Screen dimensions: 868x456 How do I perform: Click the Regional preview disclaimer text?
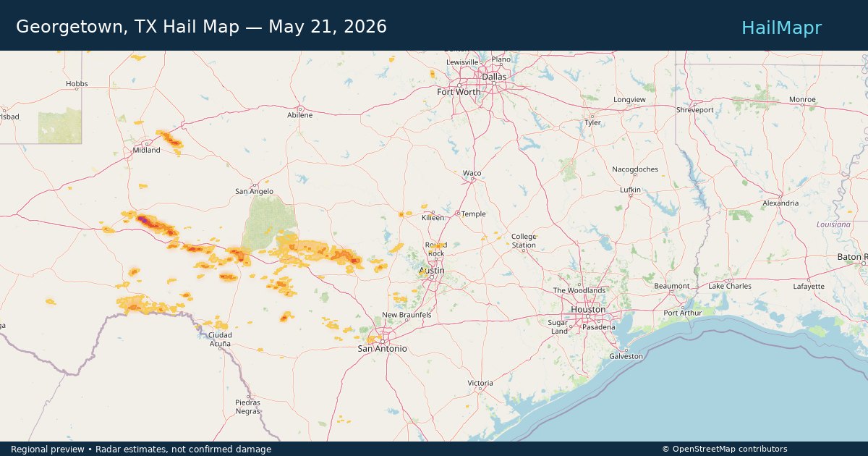pos(141,449)
